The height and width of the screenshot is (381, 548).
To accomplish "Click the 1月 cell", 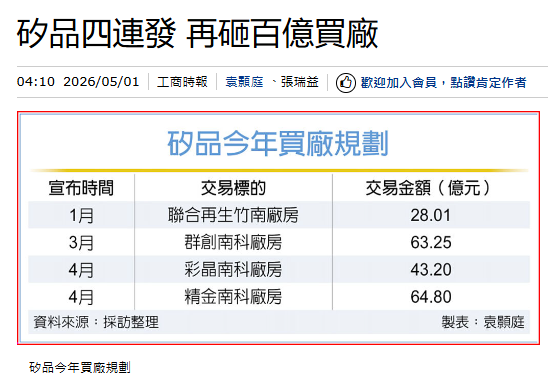I will 81,215.
